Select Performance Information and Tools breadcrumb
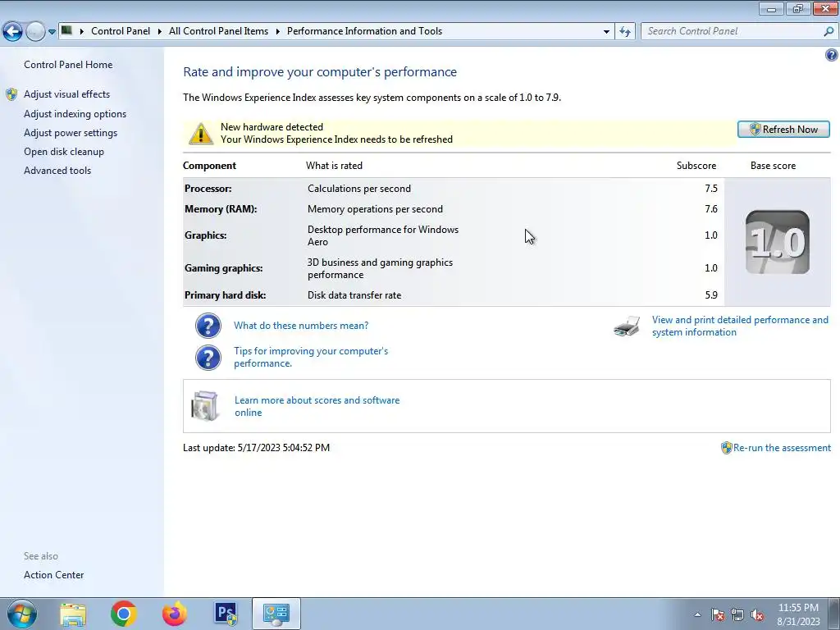Viewport: 840px width, 630px height. coord(364,31)
